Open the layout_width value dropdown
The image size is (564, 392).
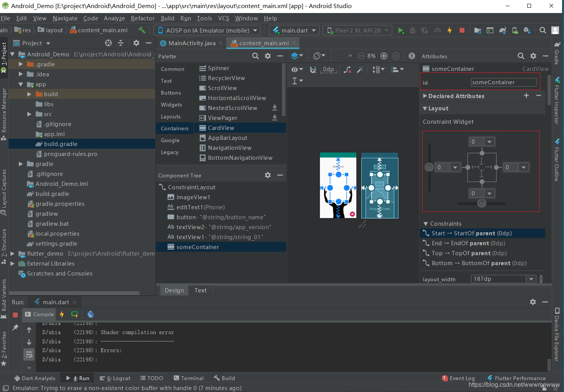pyautogui.click(x=531, y=279)
